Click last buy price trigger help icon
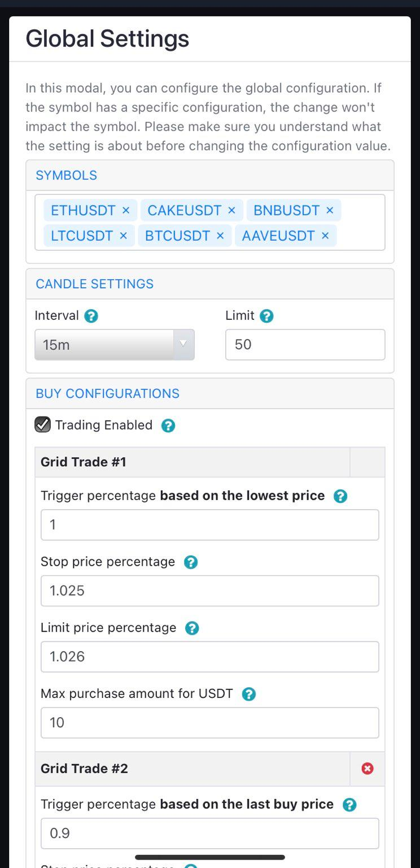This screenshot has width=420, height=868. [349, 805]
